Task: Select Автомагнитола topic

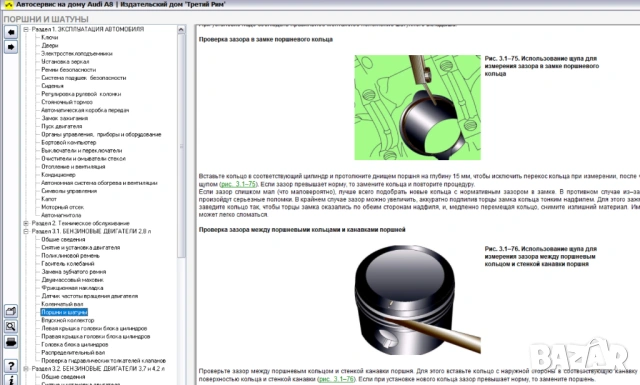Action: [61, 215]
